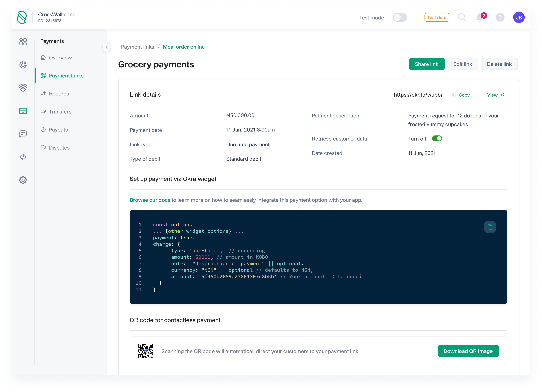This screenshot has width=542, height=392.
Task: Click the stacked layers sidebar icon
Action: tap(23, 88)
